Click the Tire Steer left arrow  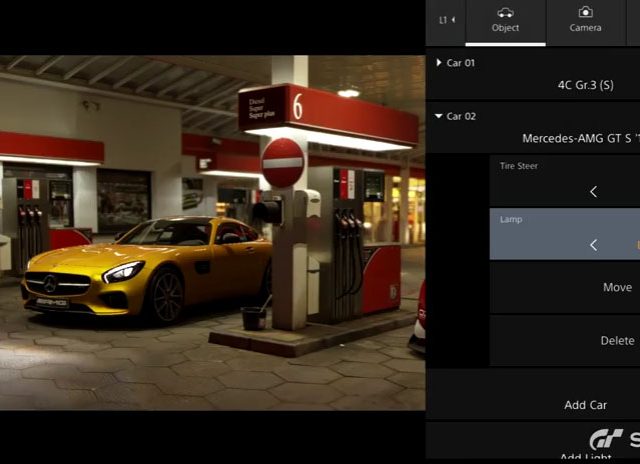(593, 191)
